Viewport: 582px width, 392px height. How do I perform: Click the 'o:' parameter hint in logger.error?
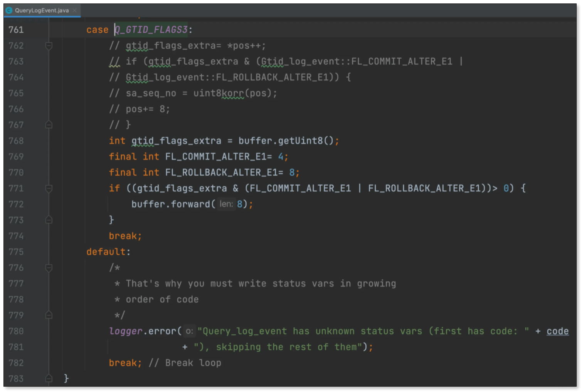click(x=189, y=331)
